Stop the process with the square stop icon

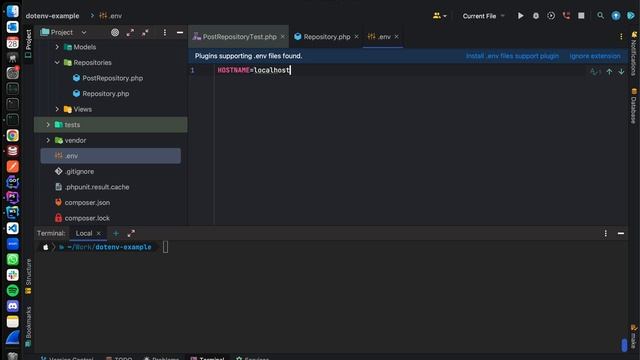581,16
